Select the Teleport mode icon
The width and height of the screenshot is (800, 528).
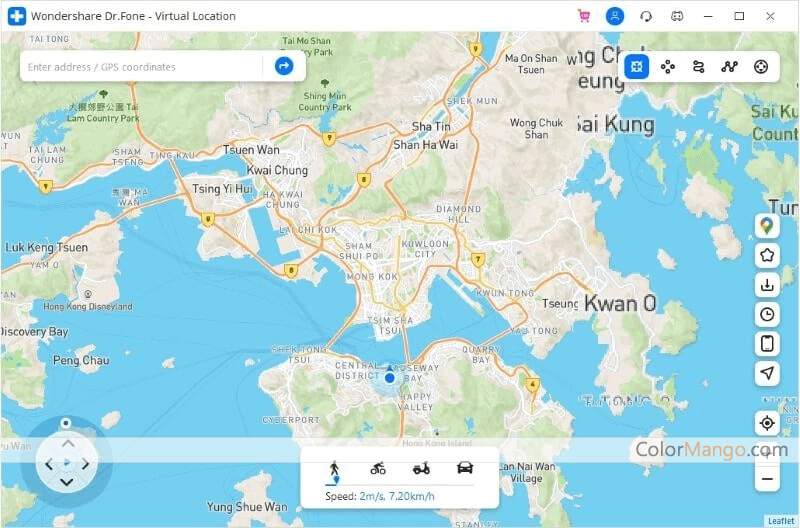click(x=637, y=66)
